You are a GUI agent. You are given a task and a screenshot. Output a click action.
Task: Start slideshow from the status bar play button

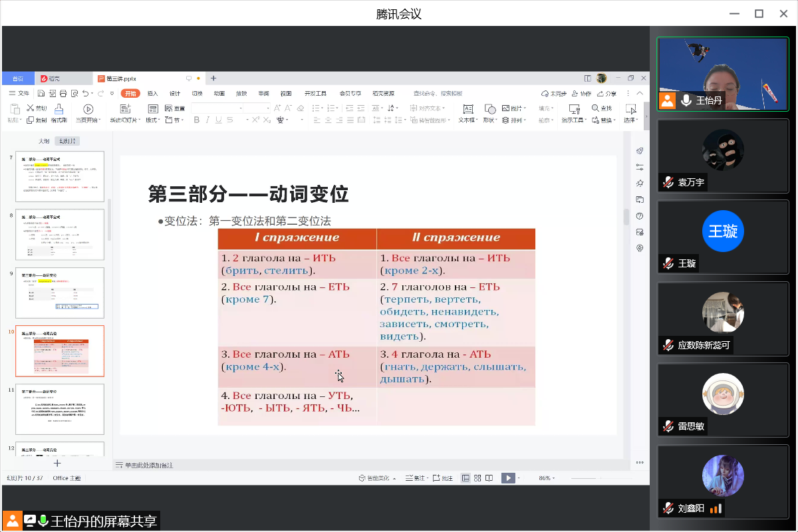click(508, 478)
